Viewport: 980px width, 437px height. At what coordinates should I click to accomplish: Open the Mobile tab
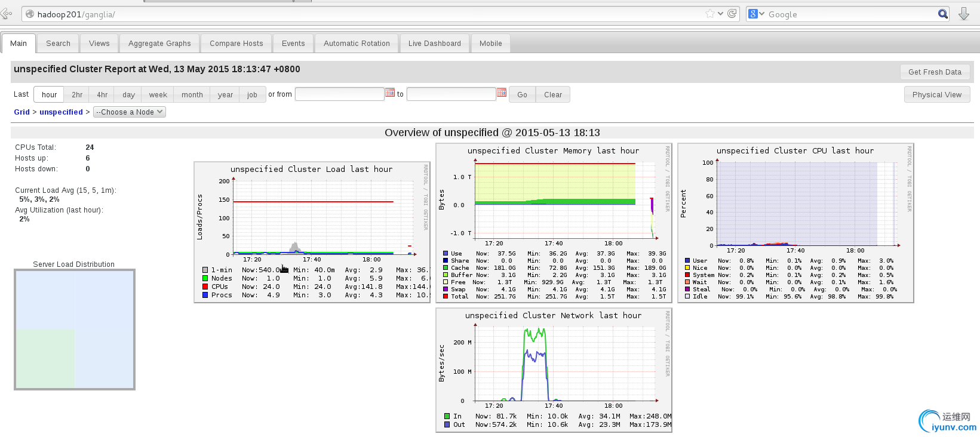click(491, 44)
